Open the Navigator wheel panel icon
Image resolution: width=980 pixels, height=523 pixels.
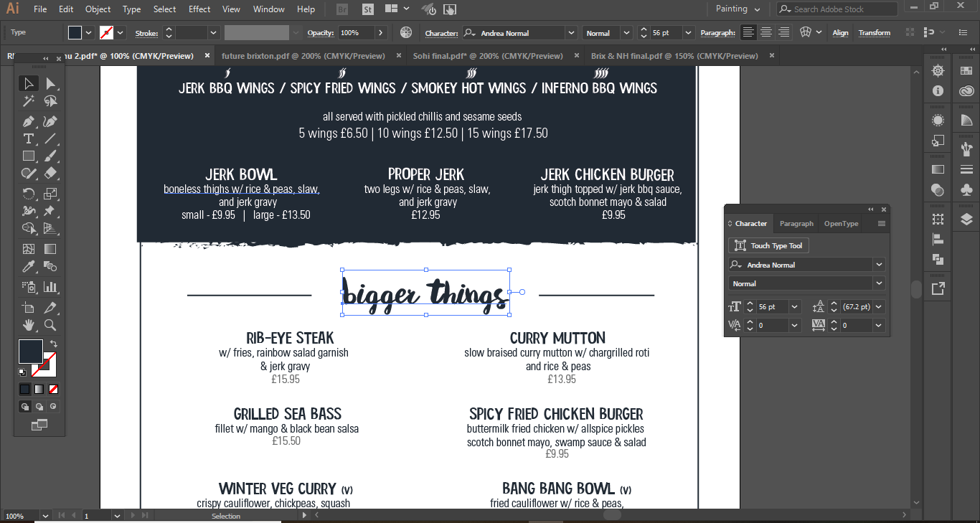pos(937,70)
